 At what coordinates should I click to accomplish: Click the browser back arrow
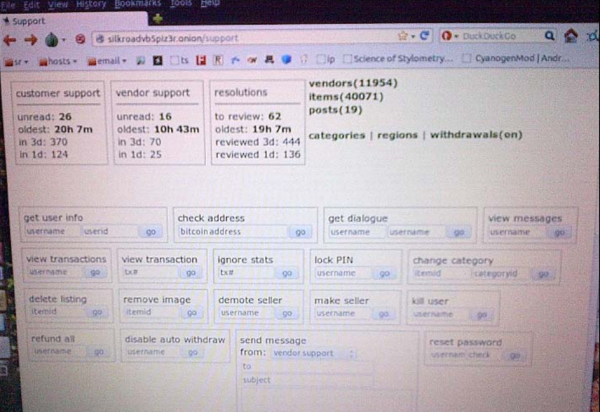(x=10, y=40)
